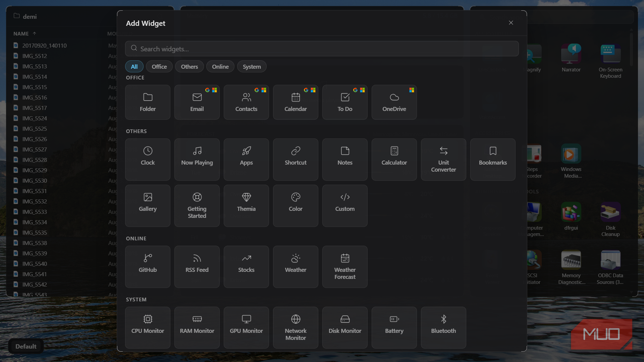Add the Notes widget
Image resolution: width=644 pixels, height=362 pixels.
[x=345, y=160]
